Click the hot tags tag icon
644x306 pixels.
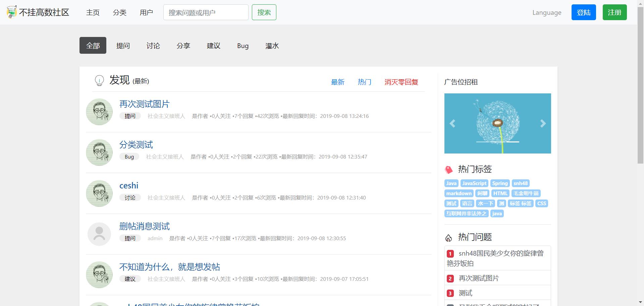[x=448, y=170]
